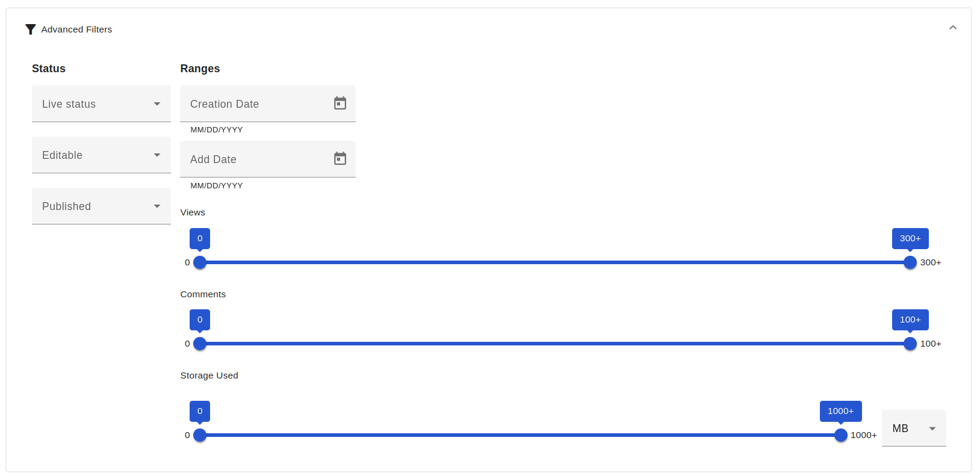
Task: Click the middle of the Views slider track
Action: pos(555,262)
